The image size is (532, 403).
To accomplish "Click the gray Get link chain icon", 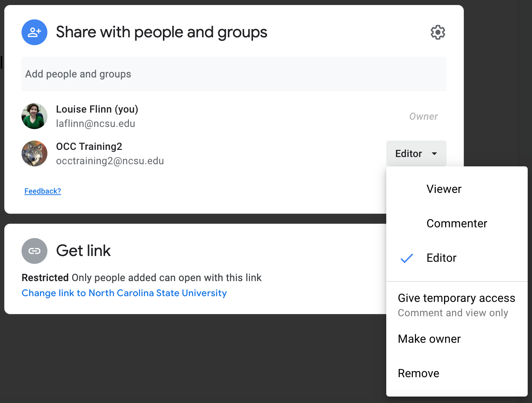I will pyautogui.click(x=34, y=251).
